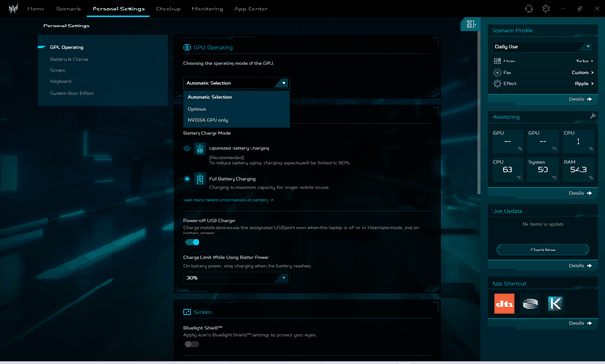Screen dimensions: 605x364
Task: Select the Personal Settings tab
Action: pos(118,9)
